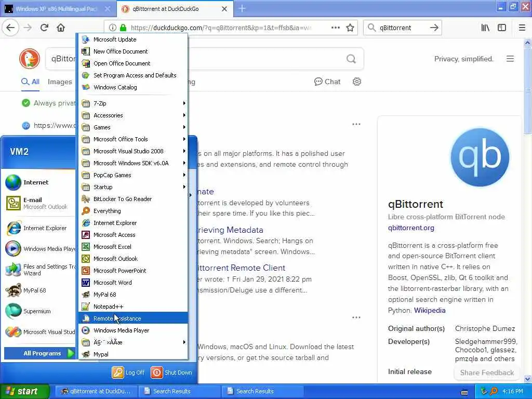This screenshot has width=532, height=399.
Task: Click the Firefox back arrow button
Action: click(x=10, y=28)
